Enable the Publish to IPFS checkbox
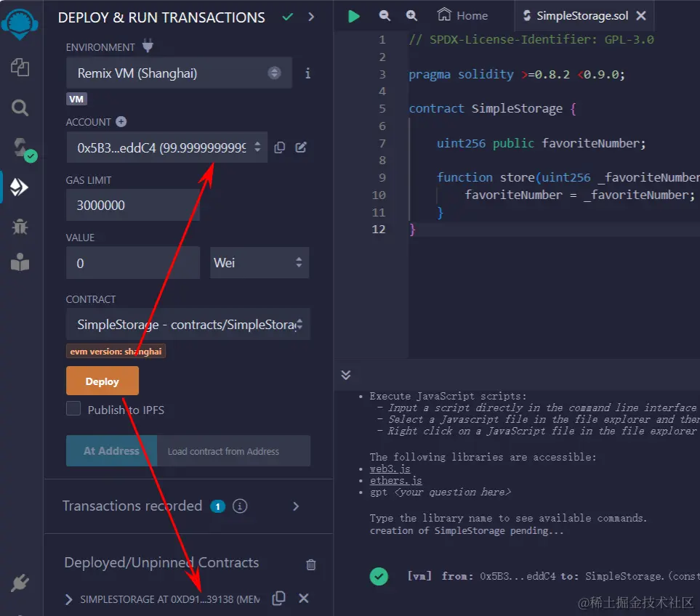 pos(73,408)
